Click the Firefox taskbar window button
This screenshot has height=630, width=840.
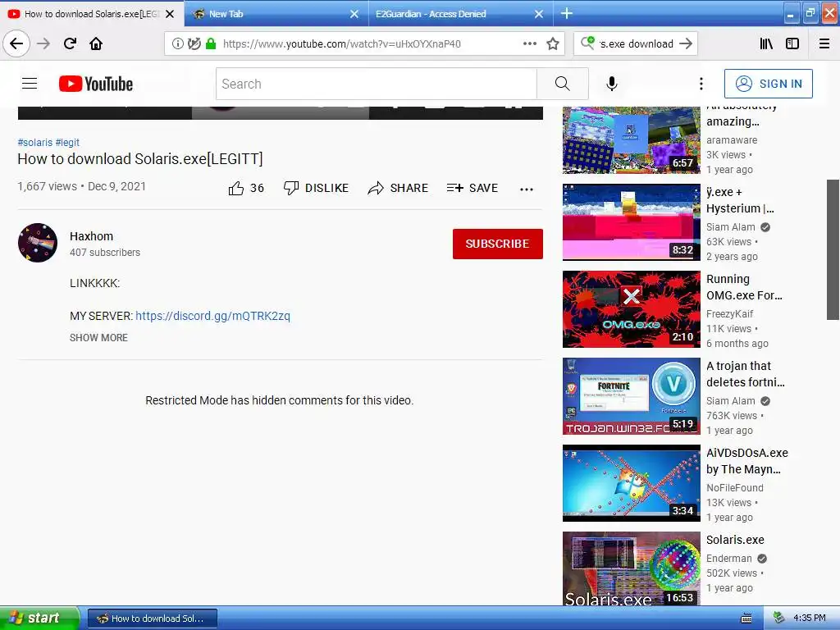[x=153, y=619]
